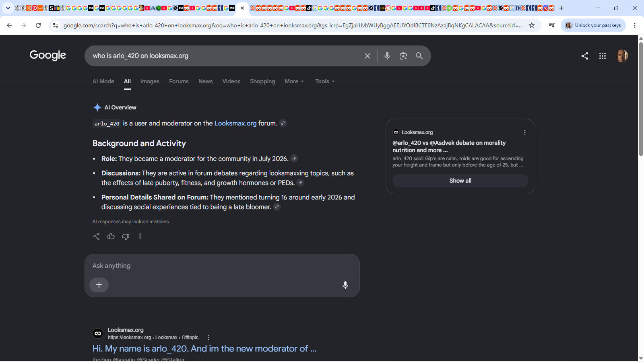Click the Ask anything input field
This screenshot has height=362, width=644.
[222, 266]
